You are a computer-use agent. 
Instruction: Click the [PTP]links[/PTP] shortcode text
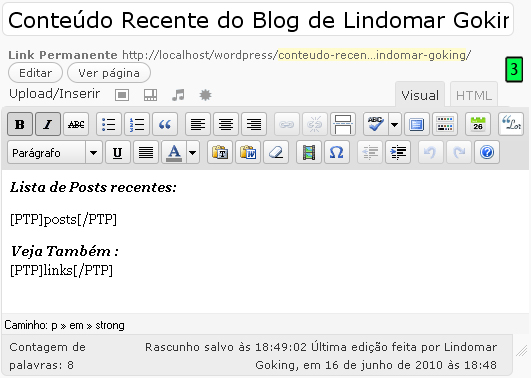pos(61,270)
